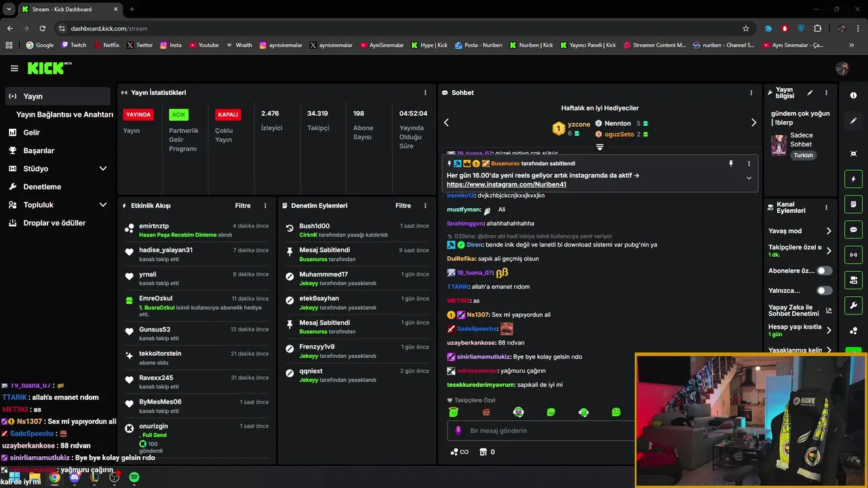868x488 pixels.
Task: Open the Spotify icon in the taskbar
Action: 134,477
